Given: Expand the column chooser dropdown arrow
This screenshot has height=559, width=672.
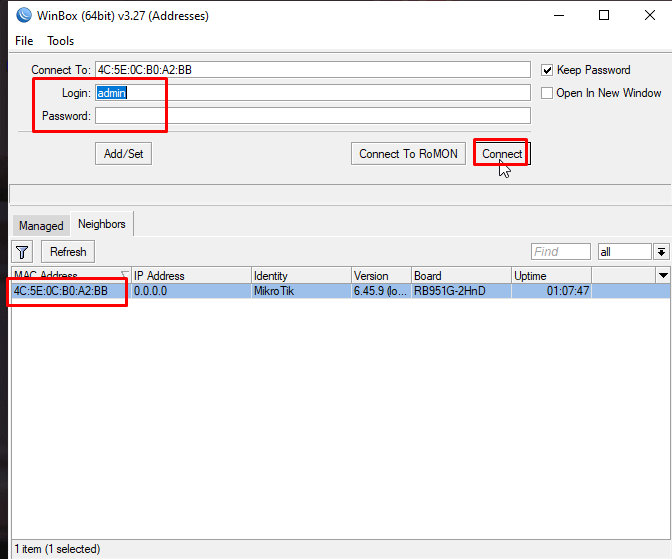Looking at the screenshot, I should pyautogui.click(x=662, y=275).
